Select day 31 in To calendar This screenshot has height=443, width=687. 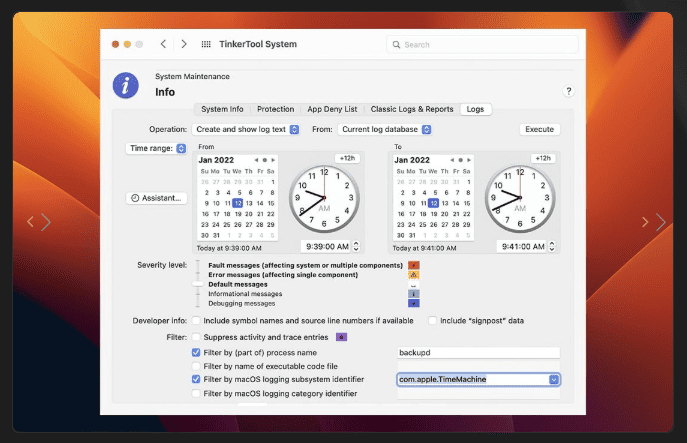412,236
